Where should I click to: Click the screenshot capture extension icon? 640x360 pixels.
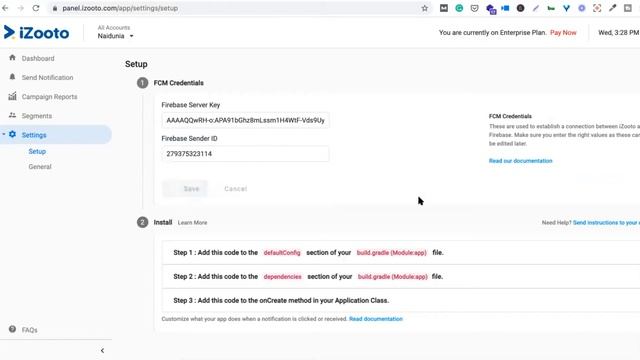pos(597,8)
